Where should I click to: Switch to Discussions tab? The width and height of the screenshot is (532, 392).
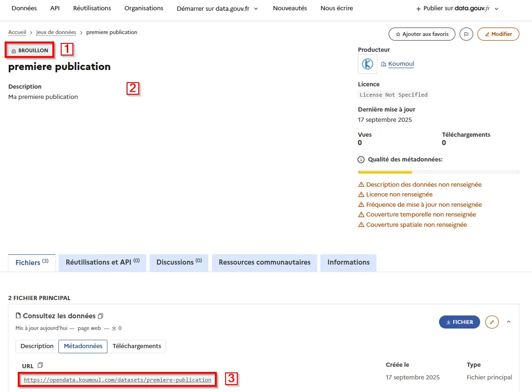pos(179,263)
